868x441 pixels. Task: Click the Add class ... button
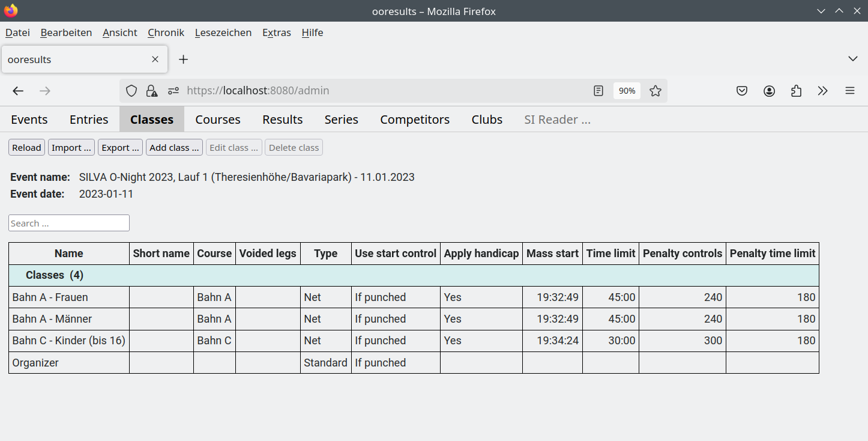click(x=174, y=148)
